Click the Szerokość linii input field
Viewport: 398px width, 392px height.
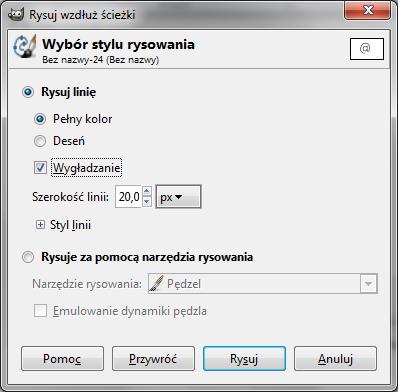(128, 197)
